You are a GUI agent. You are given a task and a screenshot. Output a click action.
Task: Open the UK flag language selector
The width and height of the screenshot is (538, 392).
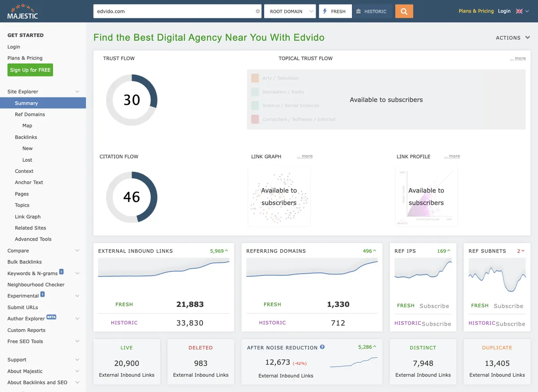click(522, 11)
